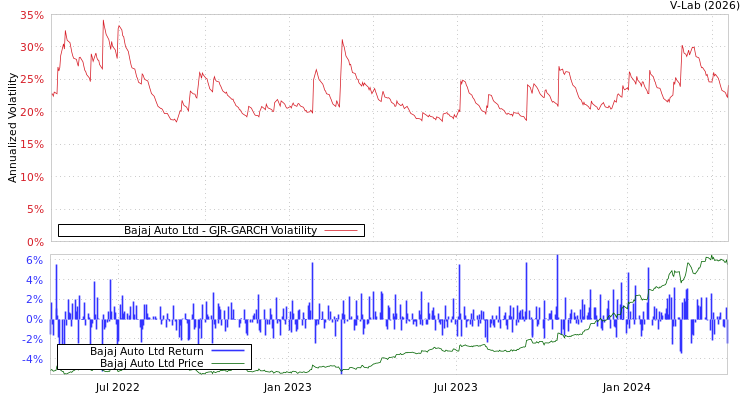
Task: Select the 4% label on returns axis
Action: 34,280
